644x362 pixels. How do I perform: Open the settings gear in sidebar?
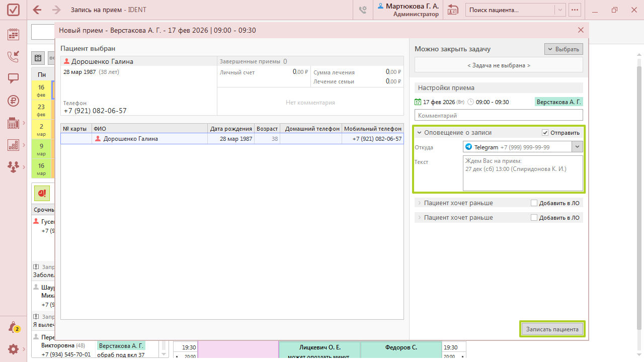[x=14, y=349]
